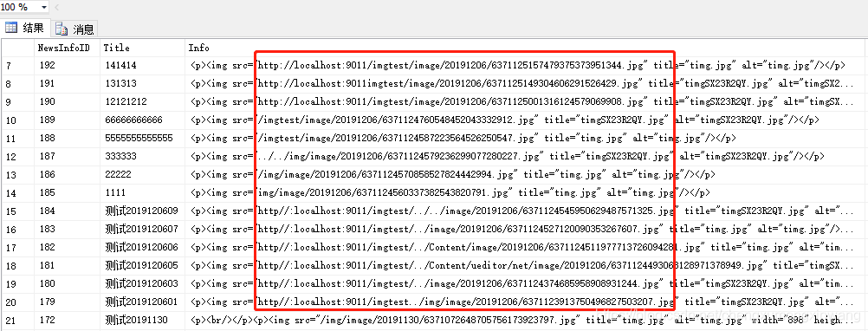Select Title cell 测试2019120606
This screenshot has height=331, width=868.
tap(142, 248)
